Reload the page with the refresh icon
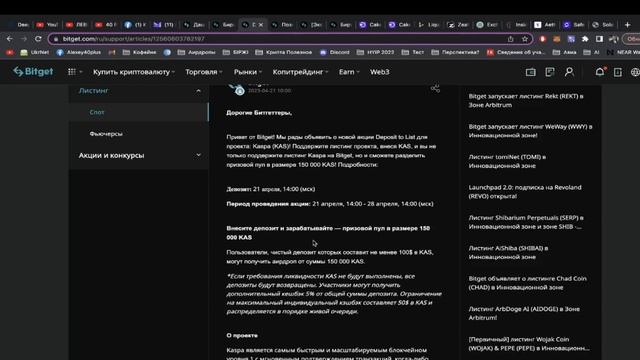This screenshot has height=360, width=640. coord(38,39)
